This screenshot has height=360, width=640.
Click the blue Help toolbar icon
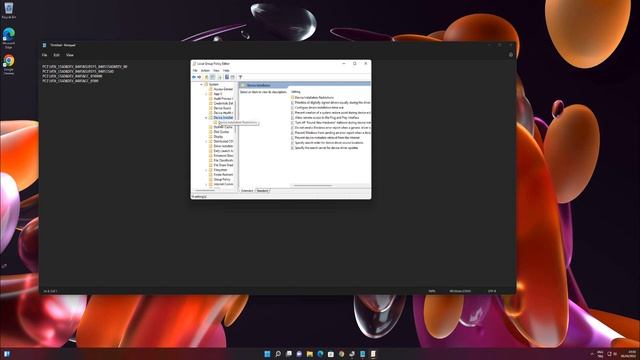(227, 77)
